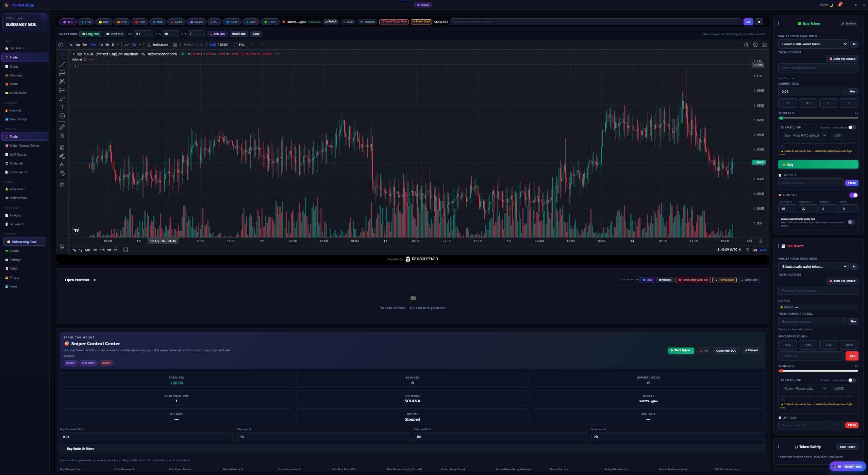Toggle TX Speed / Tip for buying
868x475 pixels.
click(x=852, y=127)
